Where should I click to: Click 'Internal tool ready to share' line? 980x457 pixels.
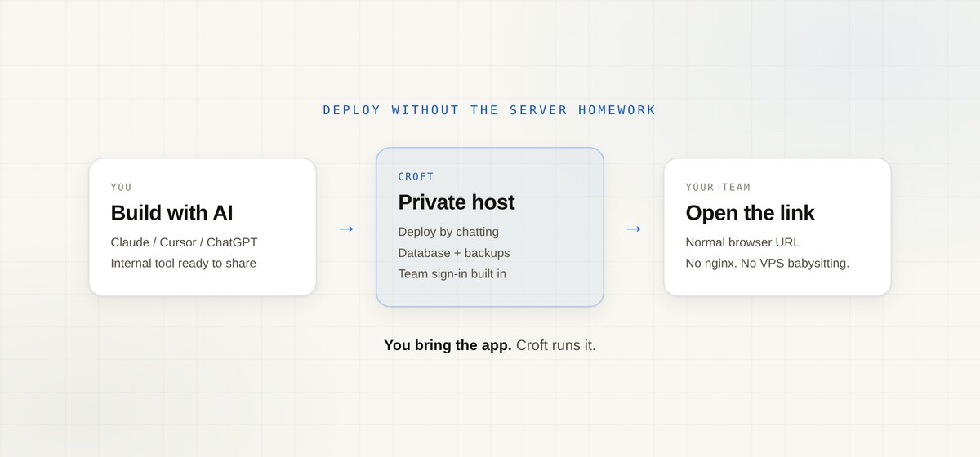pyautogui.click(x=184, y=264)
